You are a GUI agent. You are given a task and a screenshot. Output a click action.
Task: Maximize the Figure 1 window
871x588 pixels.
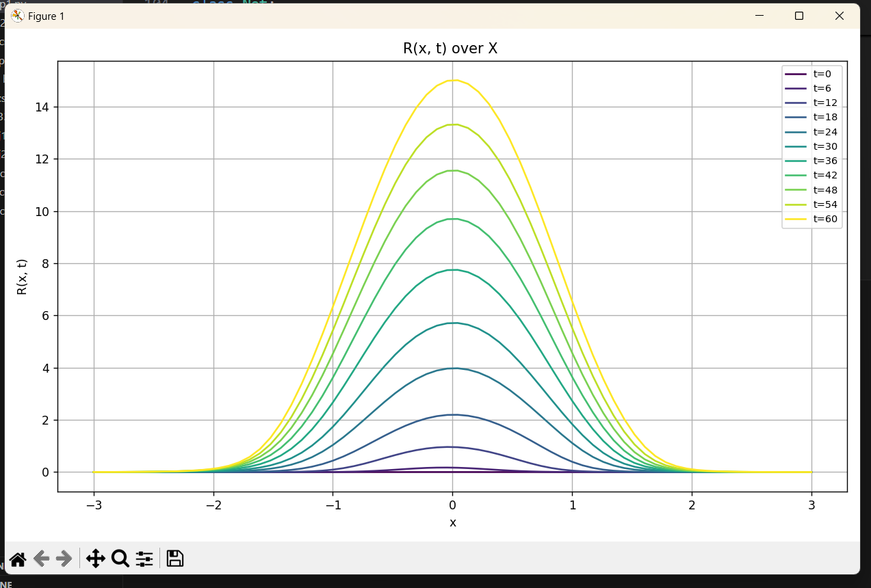click(x=798, y=16)
